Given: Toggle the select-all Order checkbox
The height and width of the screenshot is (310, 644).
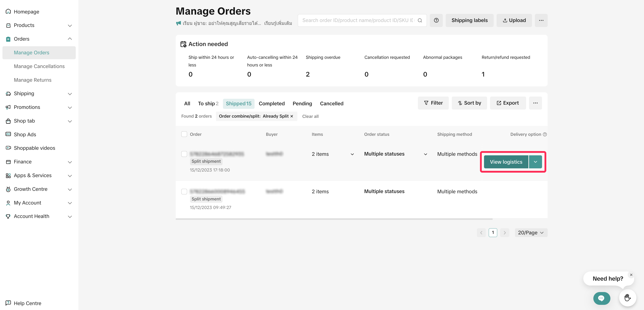Looking at the screenshot, I should pyautogui.click(x=184, y=134).
